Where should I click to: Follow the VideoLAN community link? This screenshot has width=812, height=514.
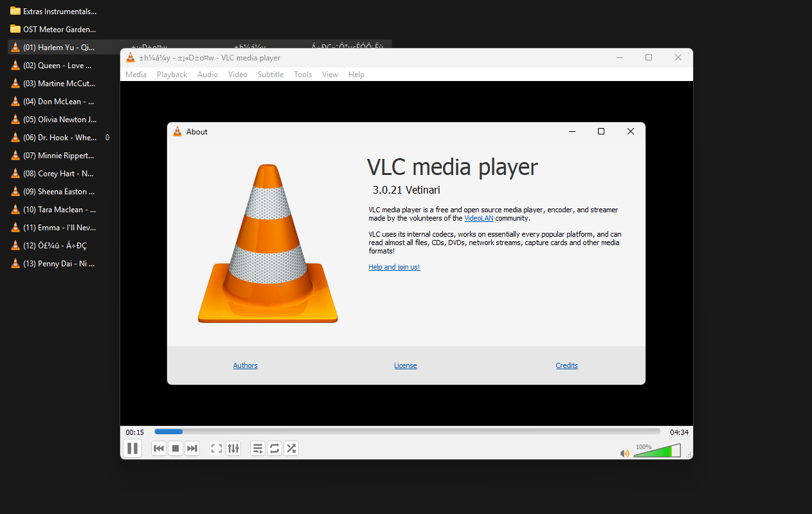pos(479,218)
